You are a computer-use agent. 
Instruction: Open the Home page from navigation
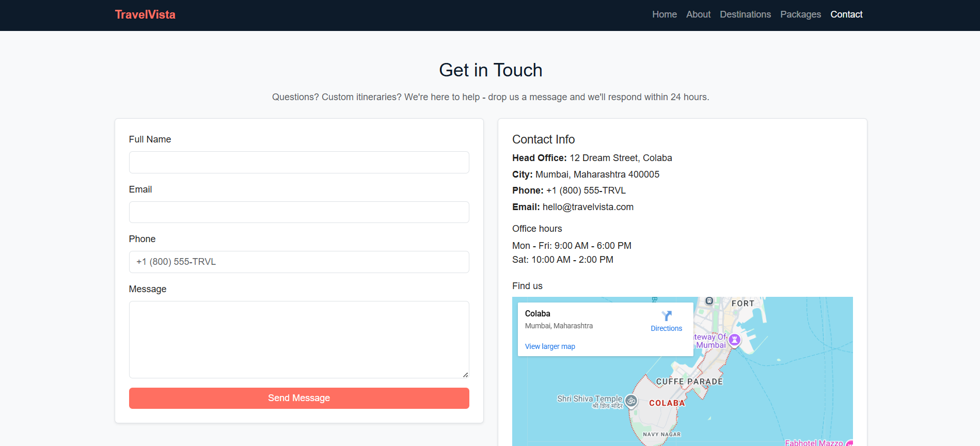pyautogui.click(x=664, y=14)
